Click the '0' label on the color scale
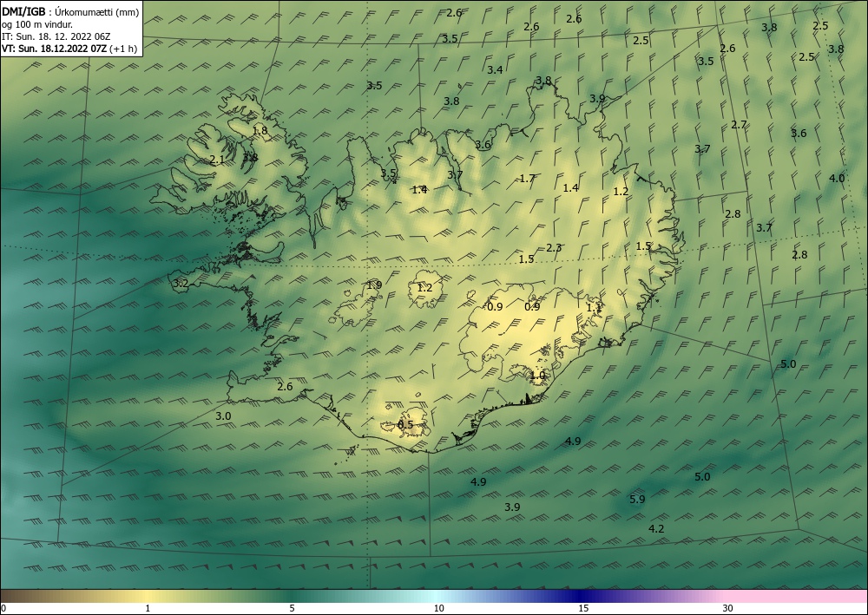This screenshot has height=615, width=868. click(x=3, y=608)
